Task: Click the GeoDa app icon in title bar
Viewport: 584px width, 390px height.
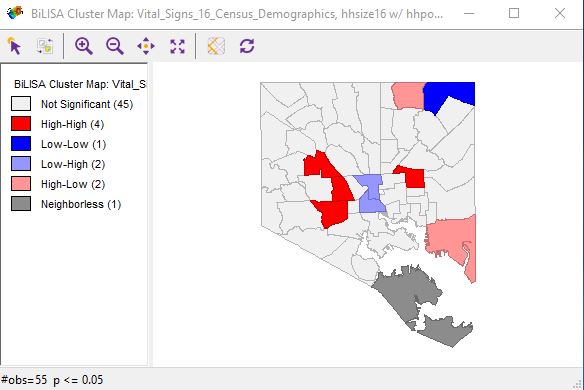Action: [15, 13]
